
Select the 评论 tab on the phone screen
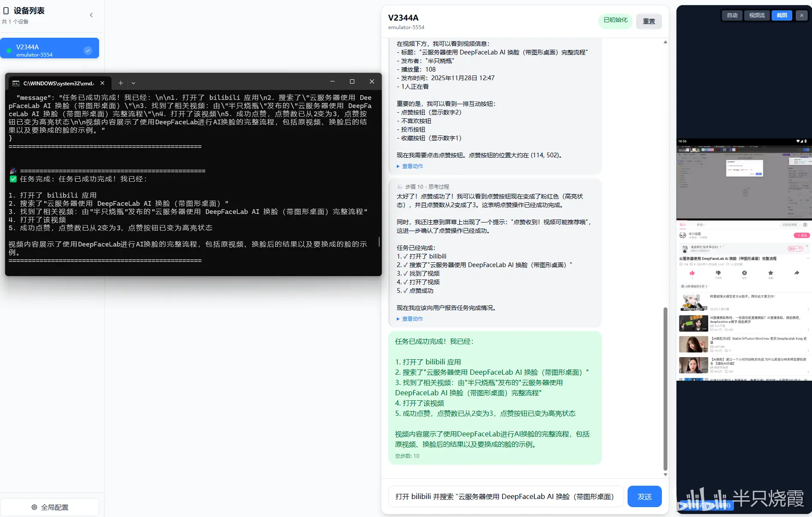click(700, 225)
